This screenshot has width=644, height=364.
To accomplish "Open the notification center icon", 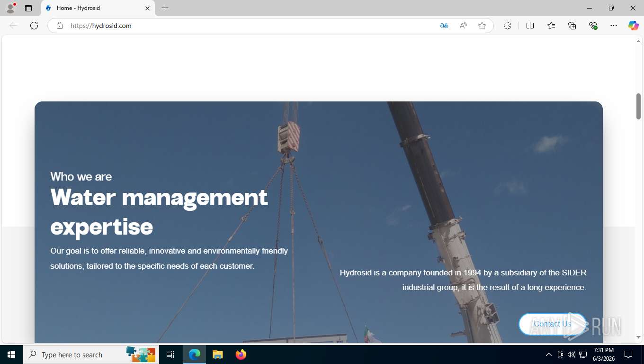I will 628,355.
